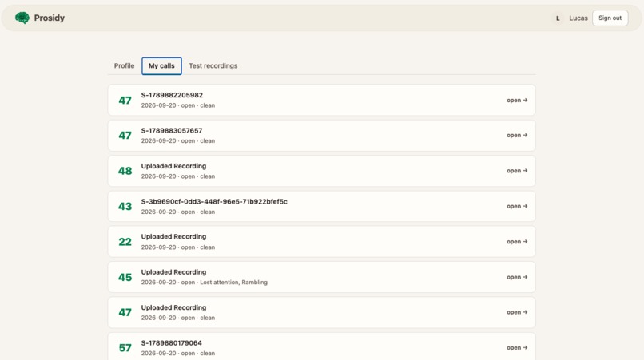The width and height of the screenshot is (644, 360).
Task: Click the L user avatar
Action: 558,18
